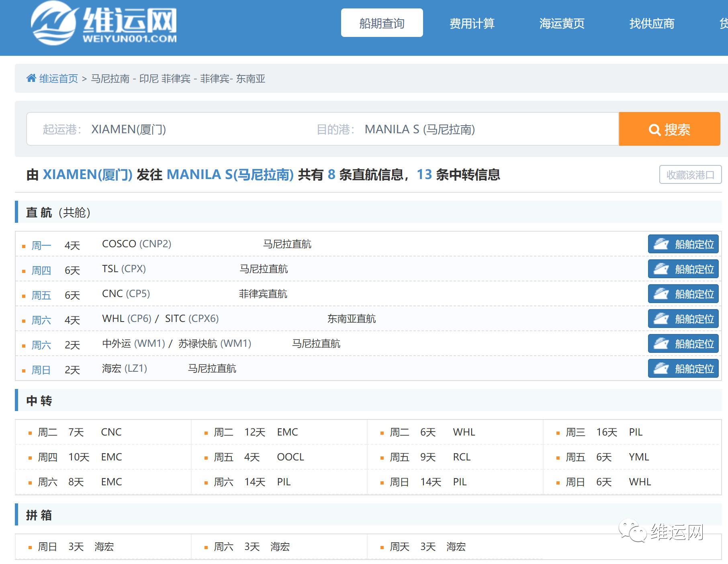This screenshot has height=564, width=728.
Task: Open 船舶定位 for the CNC (CP5) sailing
Action: 683,294
